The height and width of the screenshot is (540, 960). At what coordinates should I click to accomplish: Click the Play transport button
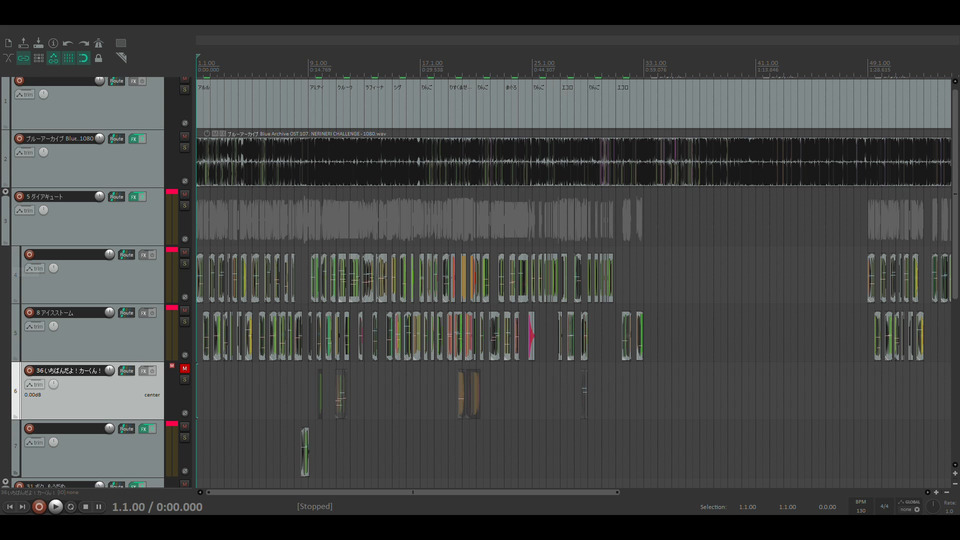pyautogui.click(x=55, y=506)
